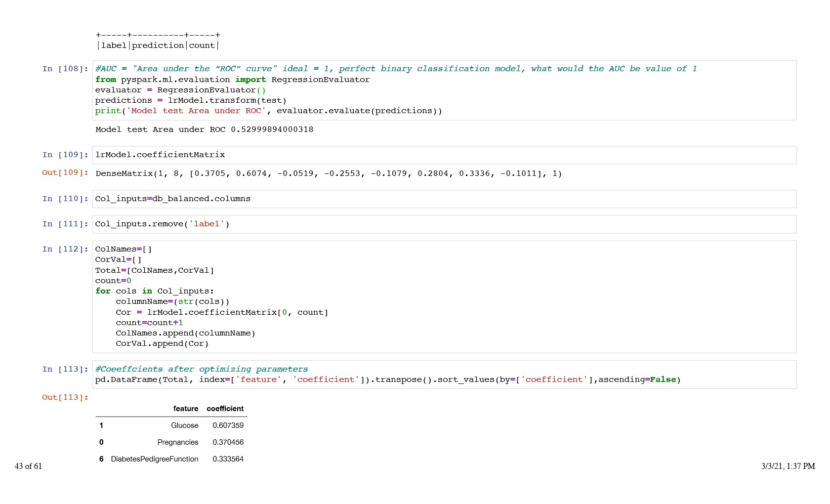
Task: Click the In [108] RegressionEvaluator code cell
Action: pyautogui.click(x=444, y=90)
